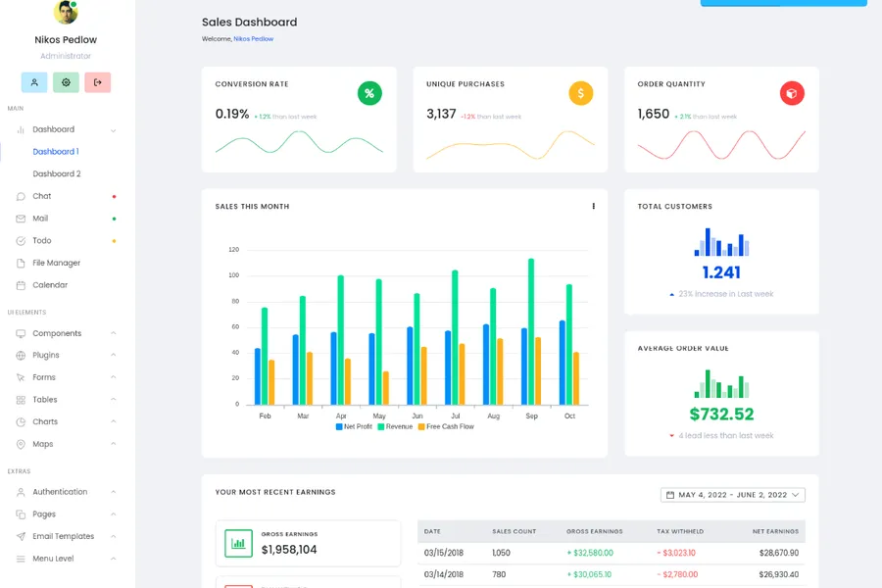Open the File Manager sidebar item
This screenshot has height=588, width=882.
[56, 263]
